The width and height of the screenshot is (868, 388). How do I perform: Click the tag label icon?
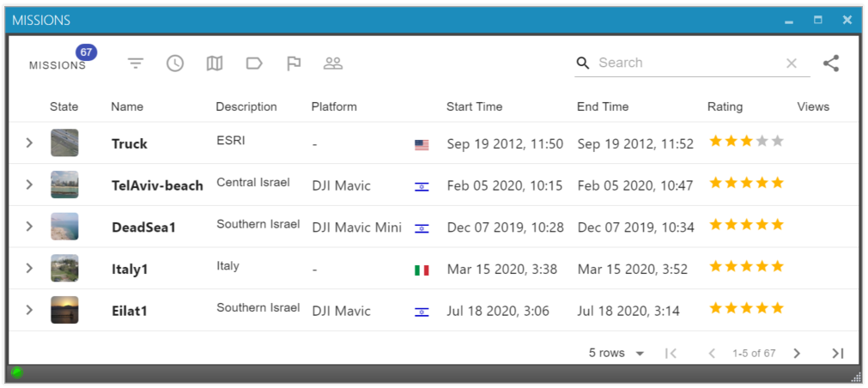click(x=254, y=64)
